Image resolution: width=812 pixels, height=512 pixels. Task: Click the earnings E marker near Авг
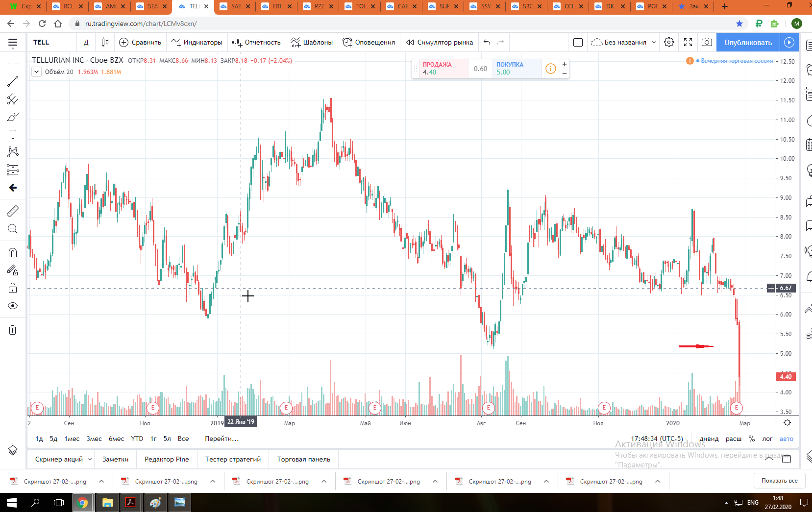click(x=488, y=408)
